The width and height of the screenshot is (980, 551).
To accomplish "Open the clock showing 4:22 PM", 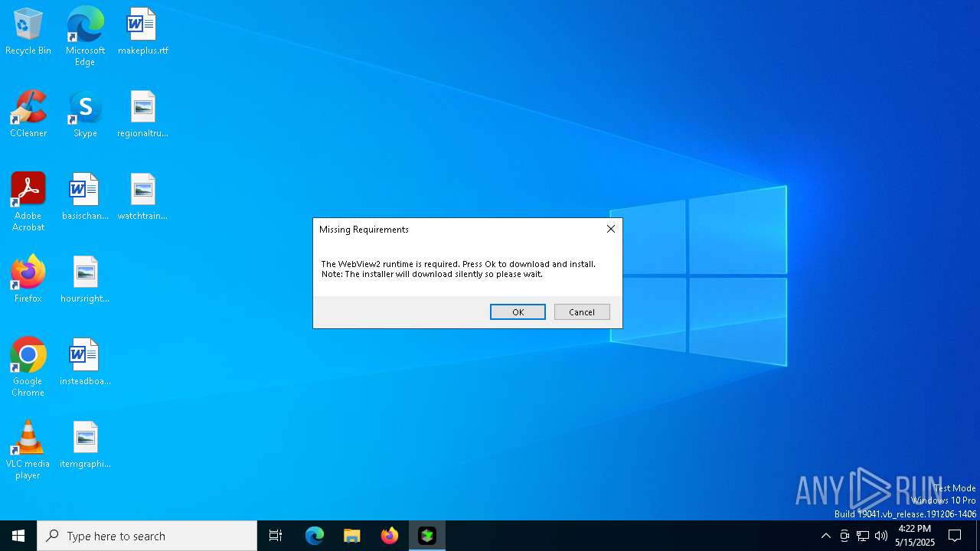I will pos(915,536).
